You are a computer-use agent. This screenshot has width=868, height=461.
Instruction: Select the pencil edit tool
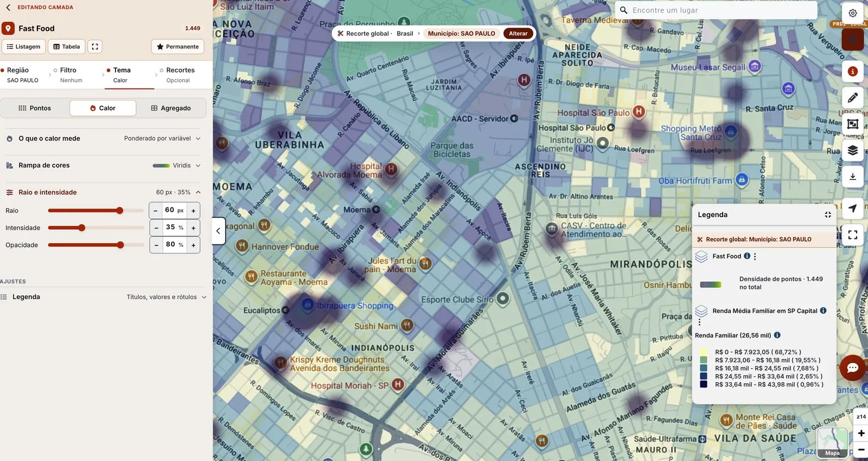853,98
